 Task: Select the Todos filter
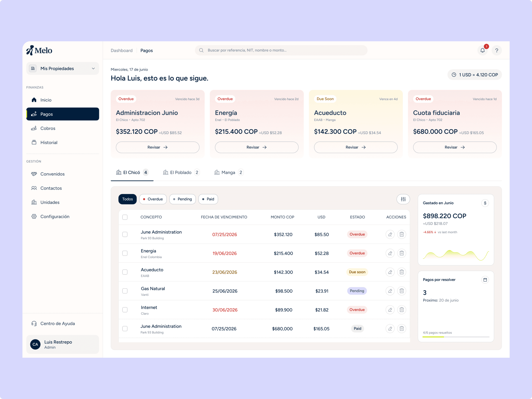(x=127, y=199)
